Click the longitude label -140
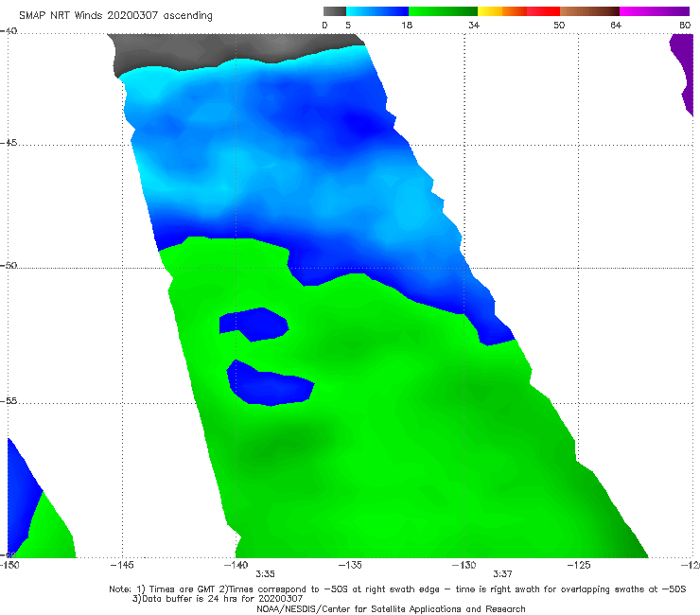This screenshot has width=700, height=615. (x=236, y=565)
